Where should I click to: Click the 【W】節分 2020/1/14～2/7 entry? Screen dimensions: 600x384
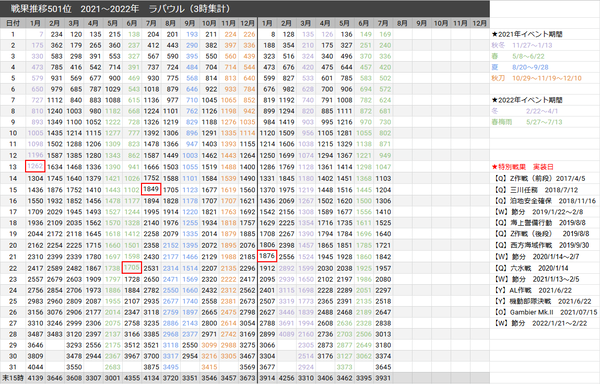[537, 257]
